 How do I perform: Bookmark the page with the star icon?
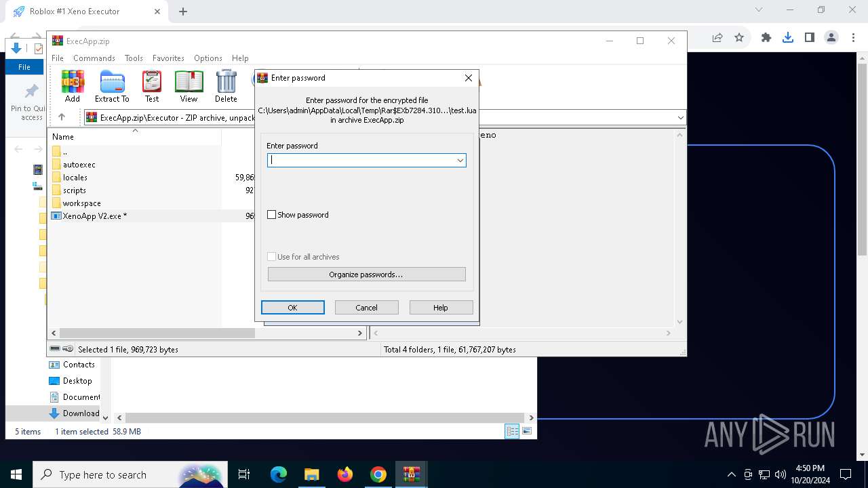tap(739, 38)
